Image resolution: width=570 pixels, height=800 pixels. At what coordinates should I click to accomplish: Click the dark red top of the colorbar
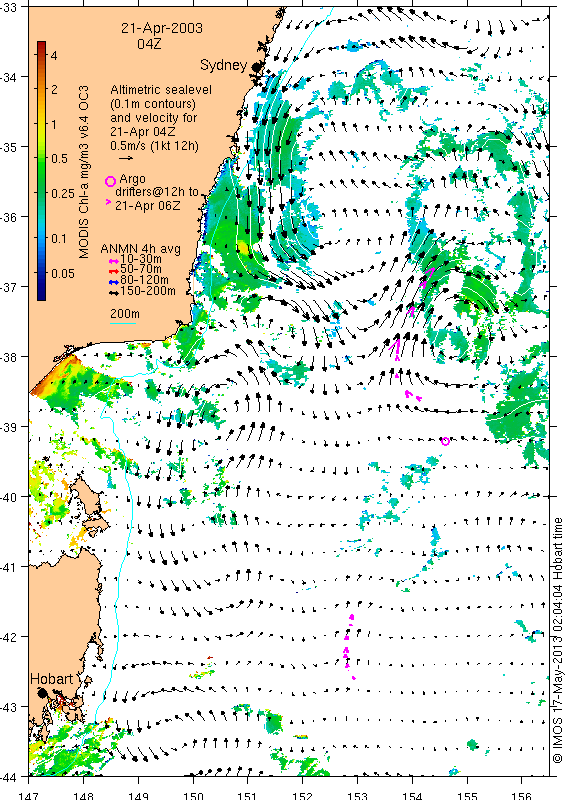pos(41,45)
